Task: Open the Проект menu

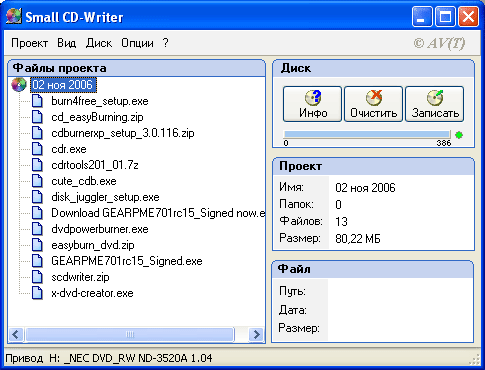Action: pos(29,43)
